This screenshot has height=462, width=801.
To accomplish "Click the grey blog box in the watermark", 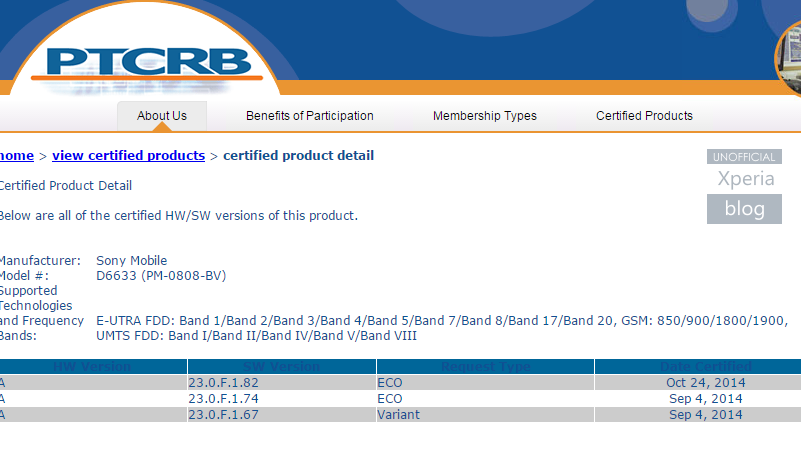I will click(744, 209).
